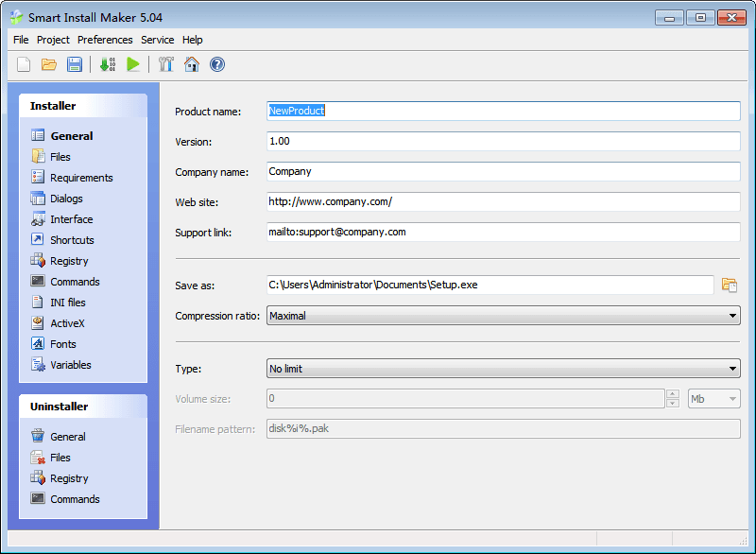Open the Service menu
Image resolution: width=756 pixels, height=554 pixels.
click(x=157, y=40)
